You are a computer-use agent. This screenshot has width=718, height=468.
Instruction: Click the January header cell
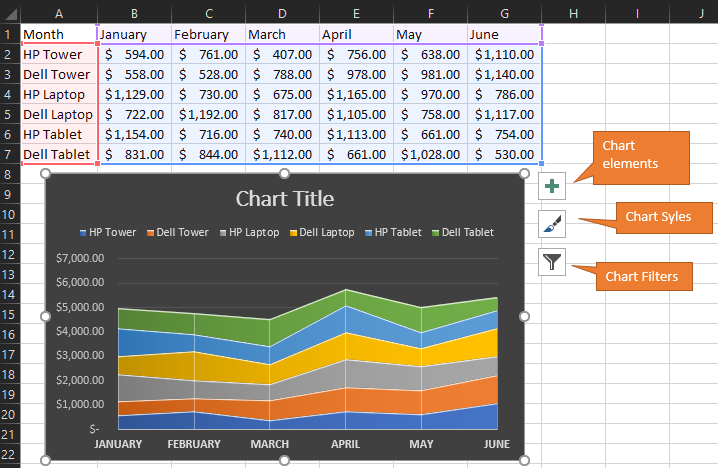[x=134, y=34]
